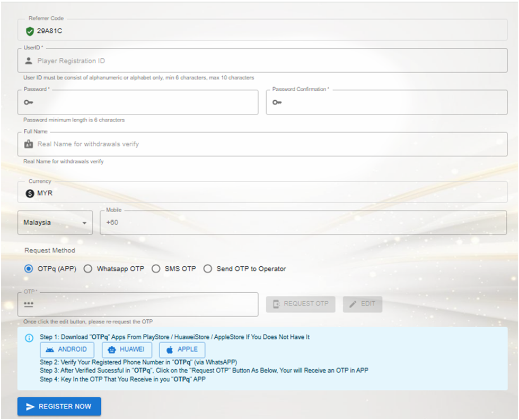Viewport: 519px width, 420px height.
Task: Click the password dots icon in OTP field
Action: pos(29,304)
